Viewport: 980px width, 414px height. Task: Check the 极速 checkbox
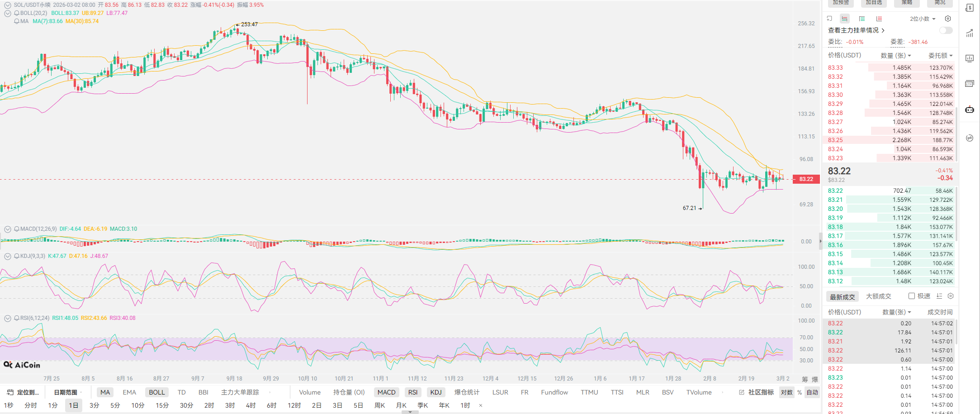coord(912,296)
